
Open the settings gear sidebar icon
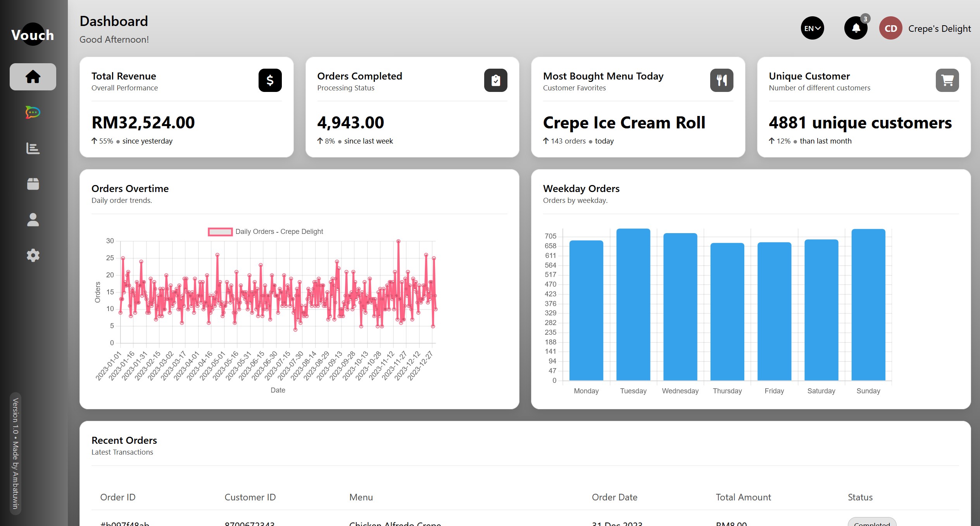tap(33, 255)
